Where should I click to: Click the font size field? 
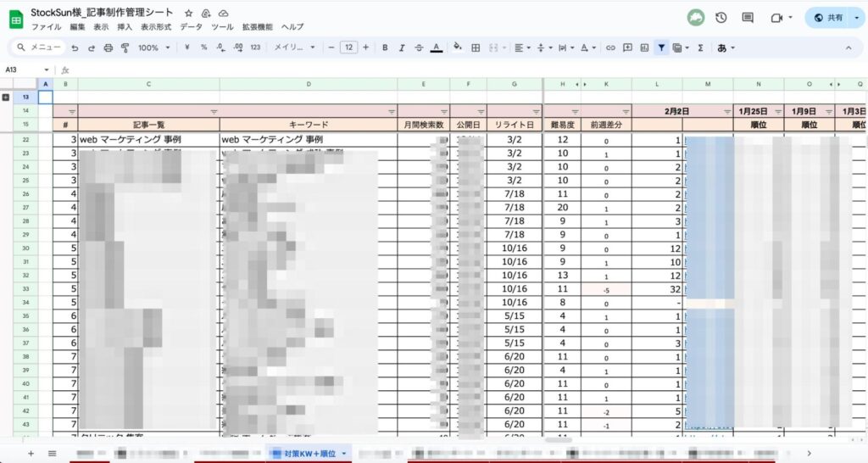(x=348, y=47)
